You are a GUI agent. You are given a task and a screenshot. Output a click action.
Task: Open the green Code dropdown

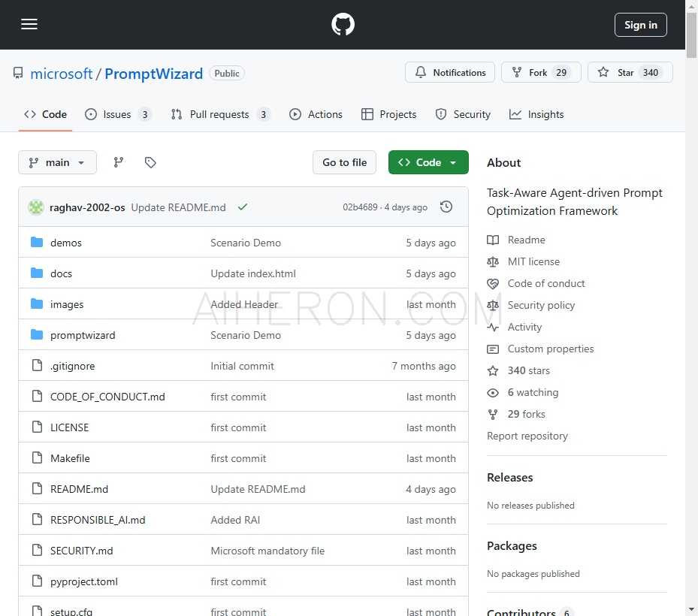[x=428, y=162]
